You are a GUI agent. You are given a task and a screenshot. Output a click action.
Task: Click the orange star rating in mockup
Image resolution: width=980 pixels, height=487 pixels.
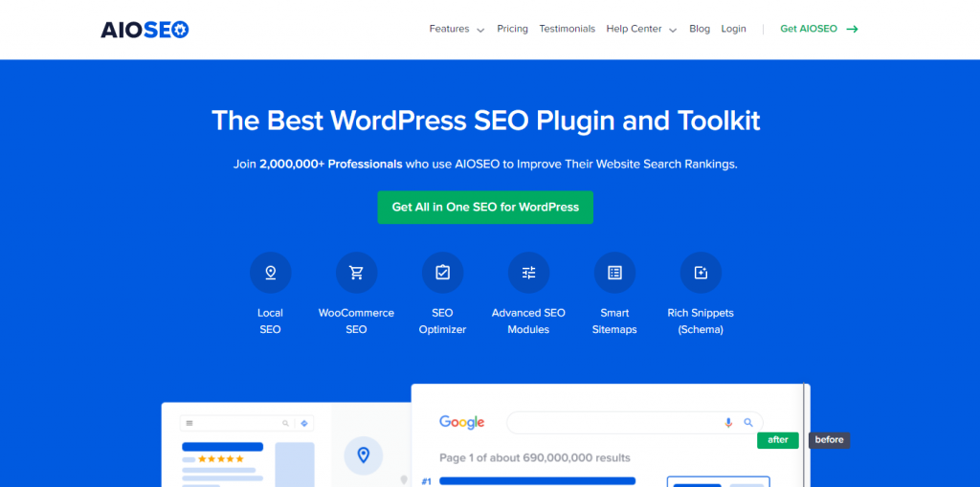[x=221, y=459]
